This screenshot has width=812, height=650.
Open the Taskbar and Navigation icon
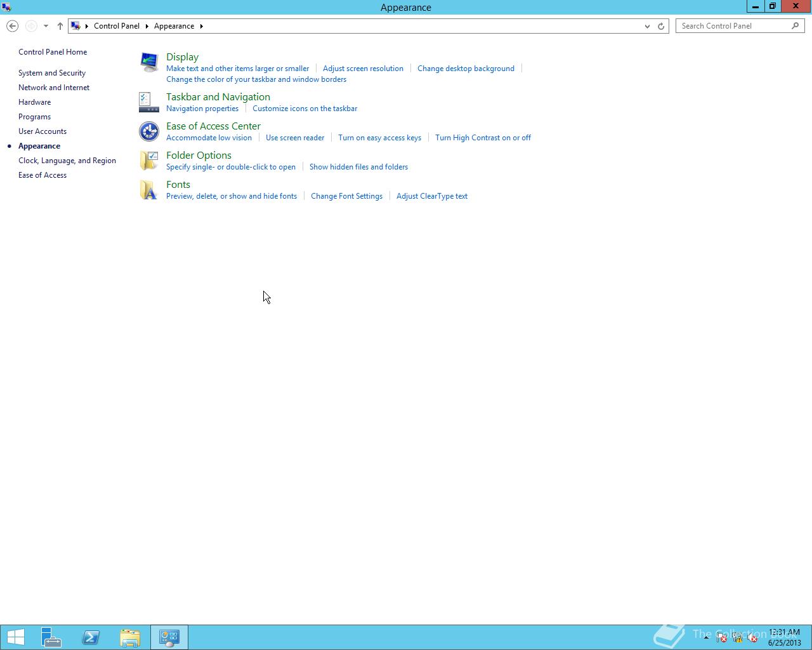[149, 102]
